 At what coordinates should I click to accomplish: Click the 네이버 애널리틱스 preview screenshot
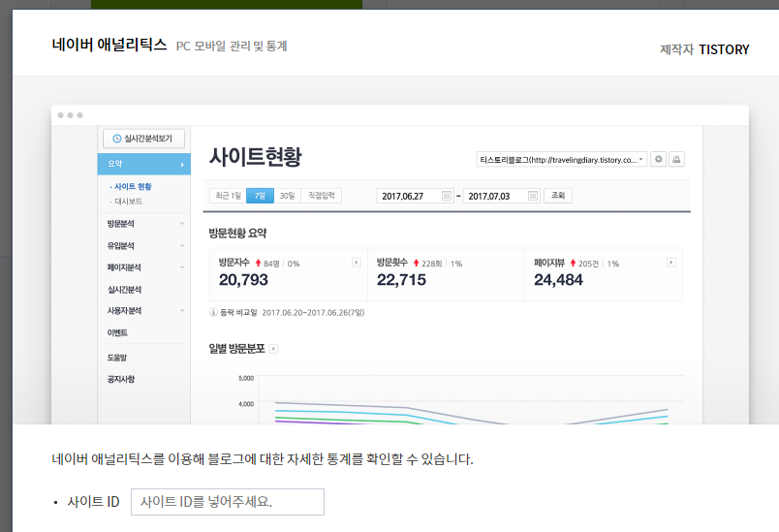(400, 265)
